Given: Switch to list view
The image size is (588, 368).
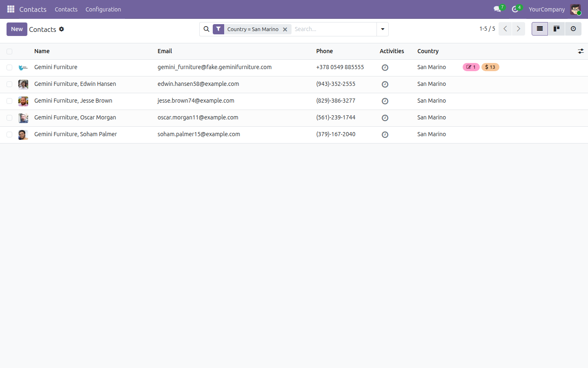Looking at the screenshot, I should click(540, 29).
